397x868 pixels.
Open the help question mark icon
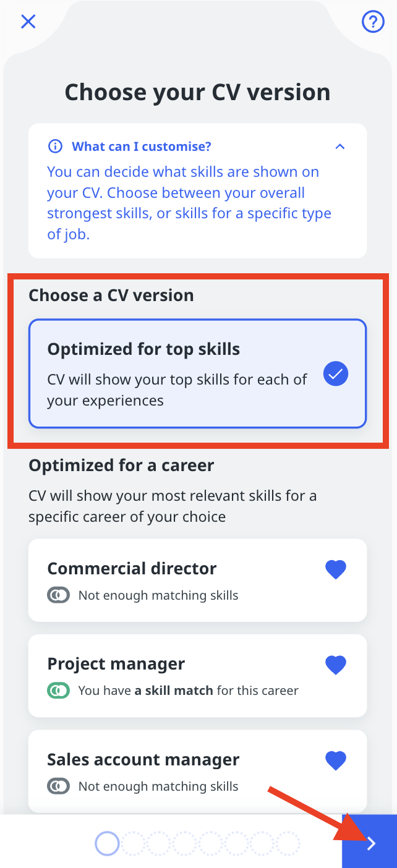pos(373,22)
